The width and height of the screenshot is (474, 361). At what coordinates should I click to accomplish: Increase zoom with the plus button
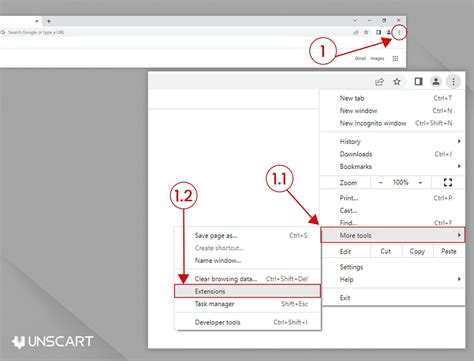(x=420, y=183)
